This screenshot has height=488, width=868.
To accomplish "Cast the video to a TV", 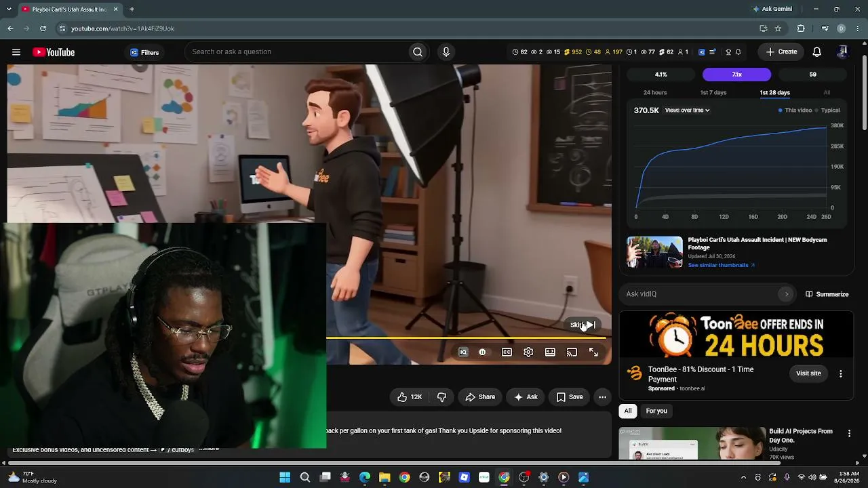I will tap(572, 352).
